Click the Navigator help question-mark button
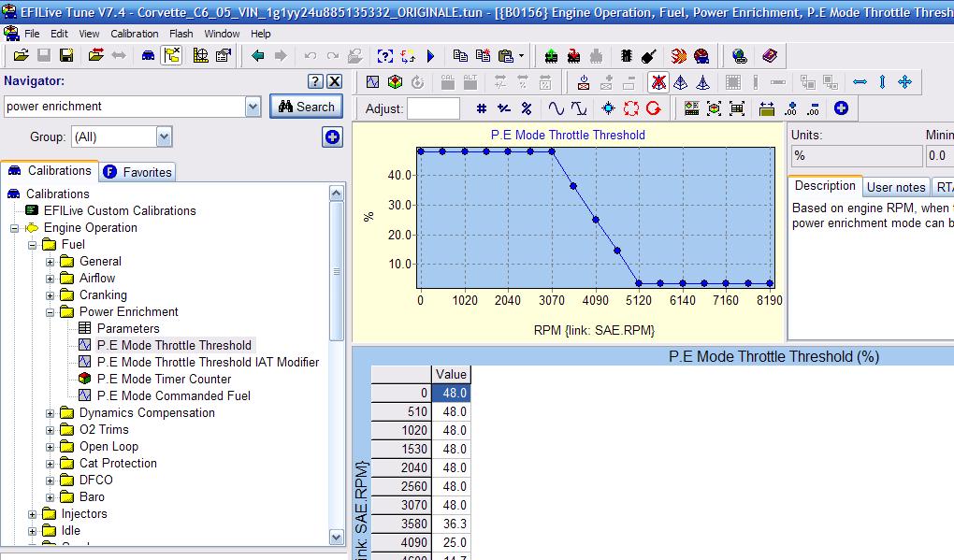 pyautogui.click(x=315, y=81)
